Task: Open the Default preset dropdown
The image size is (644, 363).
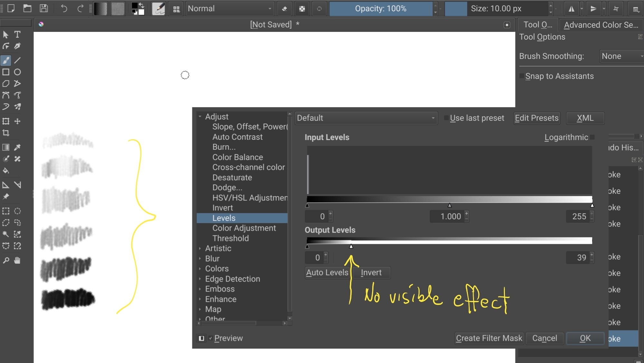Action: 366,118
